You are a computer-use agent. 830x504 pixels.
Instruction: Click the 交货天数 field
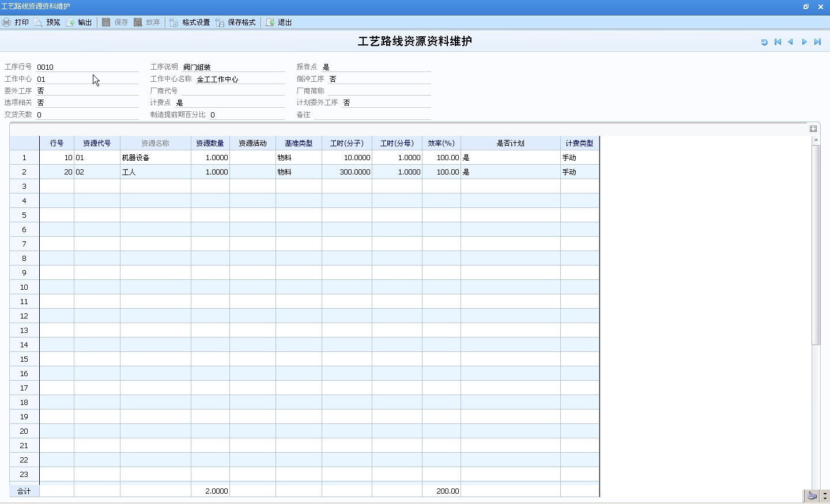[x=87, y=115]
